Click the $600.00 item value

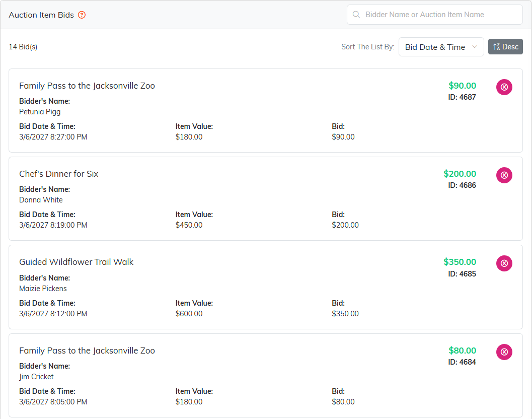tap(189, 314)
